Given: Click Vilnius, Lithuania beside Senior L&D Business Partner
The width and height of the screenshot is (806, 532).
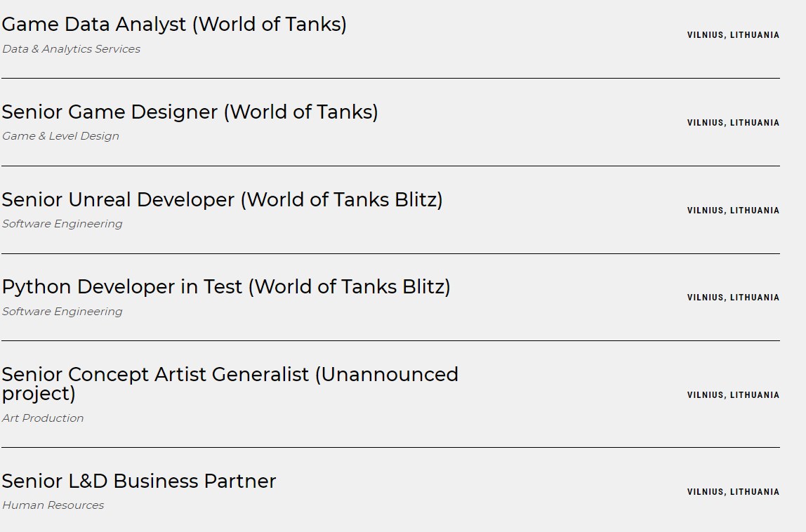Looking at the screenshot, I should click(734, 492).
